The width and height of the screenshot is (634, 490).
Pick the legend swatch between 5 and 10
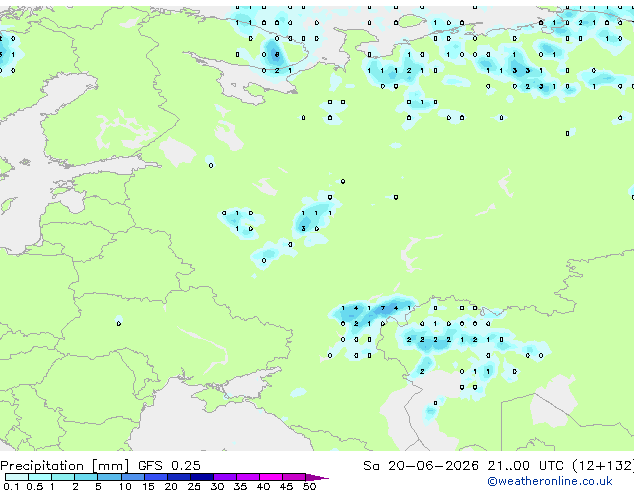[x=109, y=477]
